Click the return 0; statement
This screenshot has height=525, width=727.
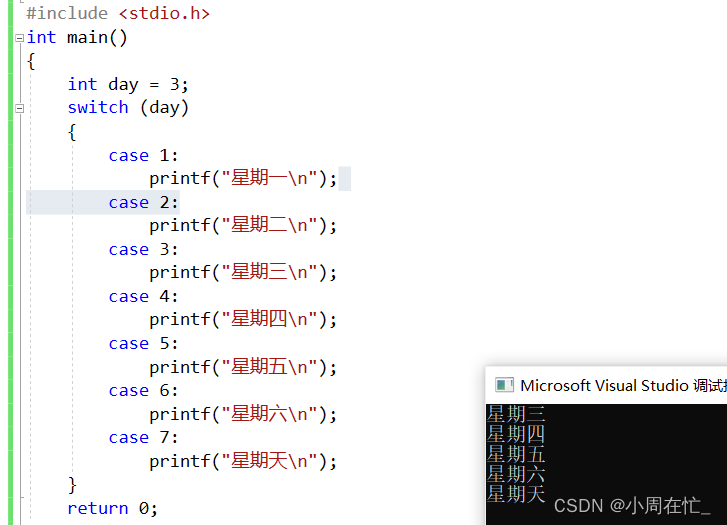112,508
